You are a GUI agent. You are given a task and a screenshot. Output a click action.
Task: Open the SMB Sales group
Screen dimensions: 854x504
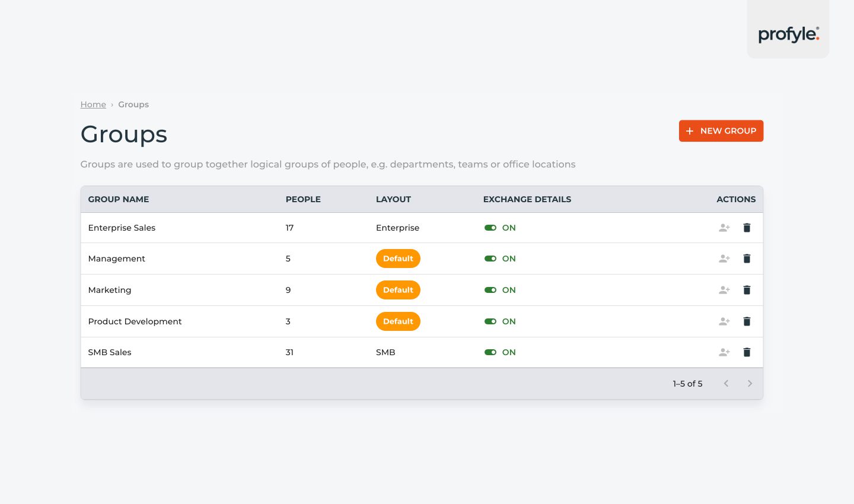click(110, 352)
